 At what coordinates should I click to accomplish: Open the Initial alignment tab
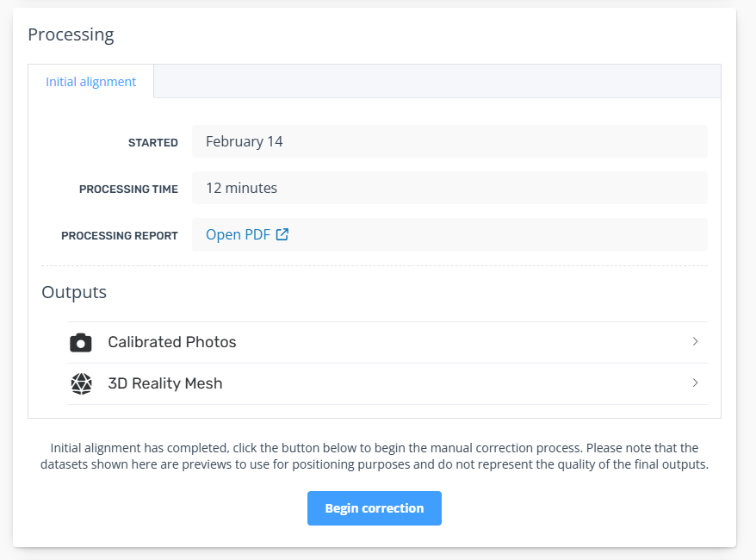coord(90,82)
